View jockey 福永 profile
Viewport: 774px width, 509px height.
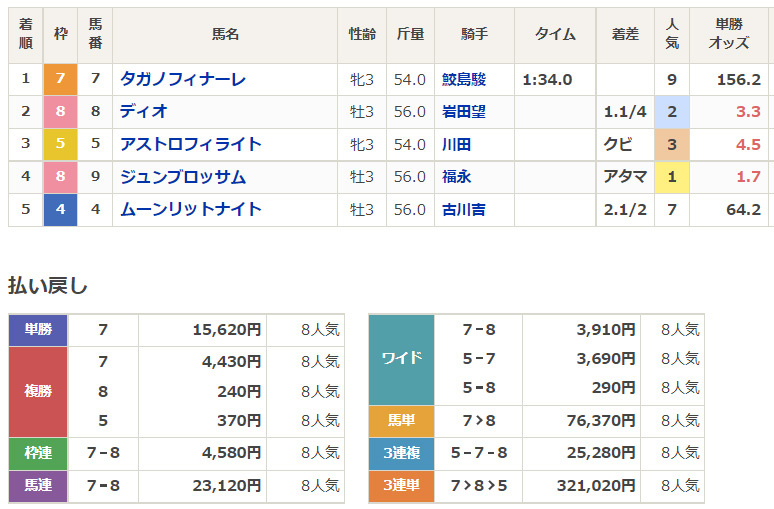click(x=456, y=177)
